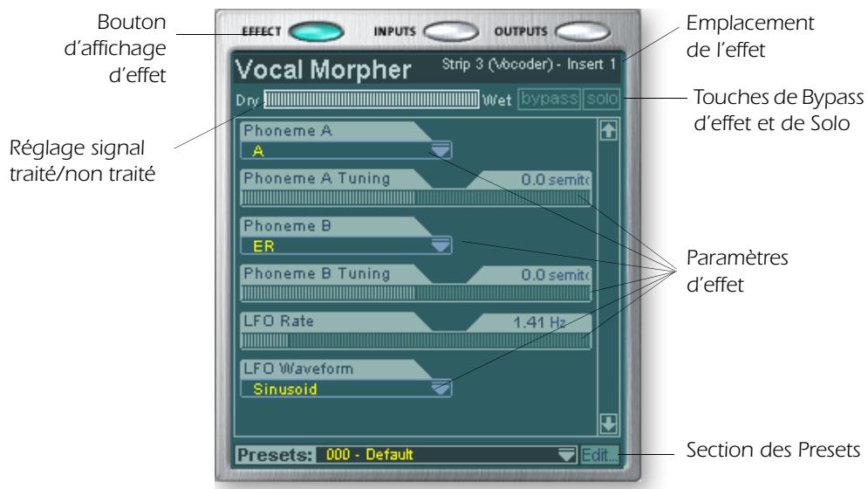Open the Presets dropdown arrow
This screenshot has height=489, width=868.
(x=568, y=454)
